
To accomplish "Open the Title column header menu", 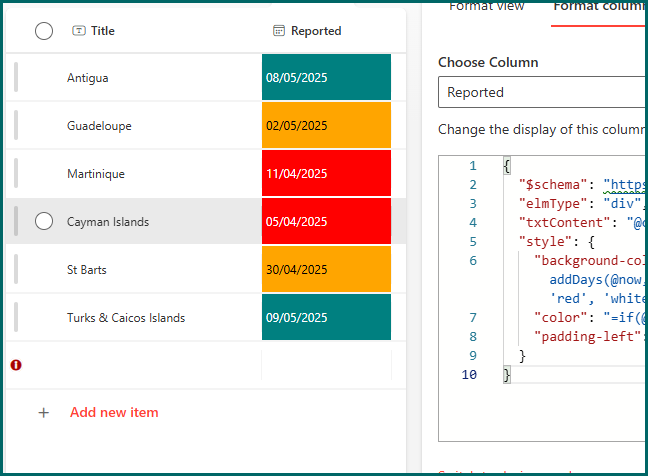I will [102, 31].
